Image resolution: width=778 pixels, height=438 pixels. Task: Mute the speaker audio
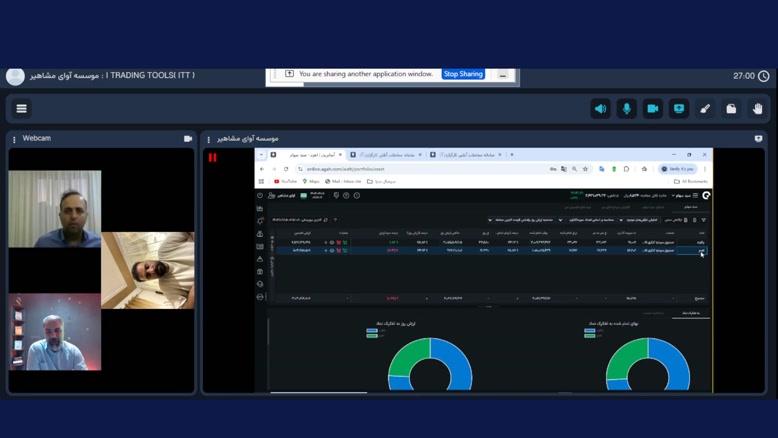(x=600, y=108)
